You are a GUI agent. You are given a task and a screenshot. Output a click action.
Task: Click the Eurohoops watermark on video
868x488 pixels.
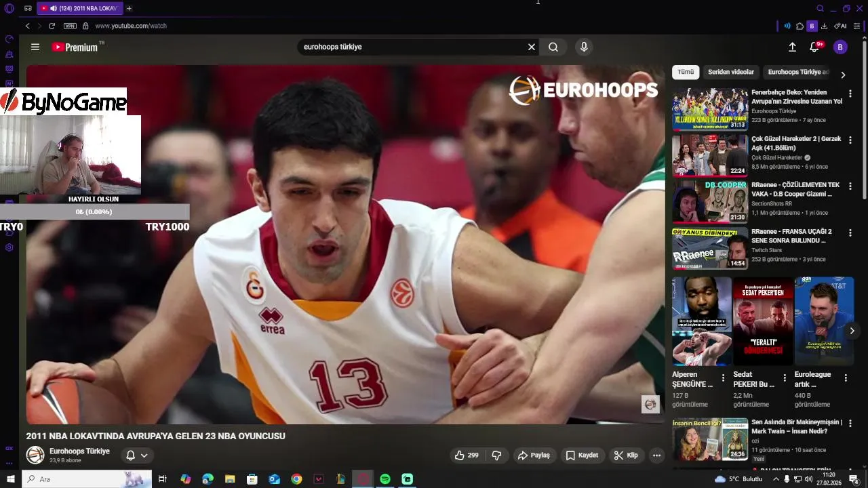[650, 405]
